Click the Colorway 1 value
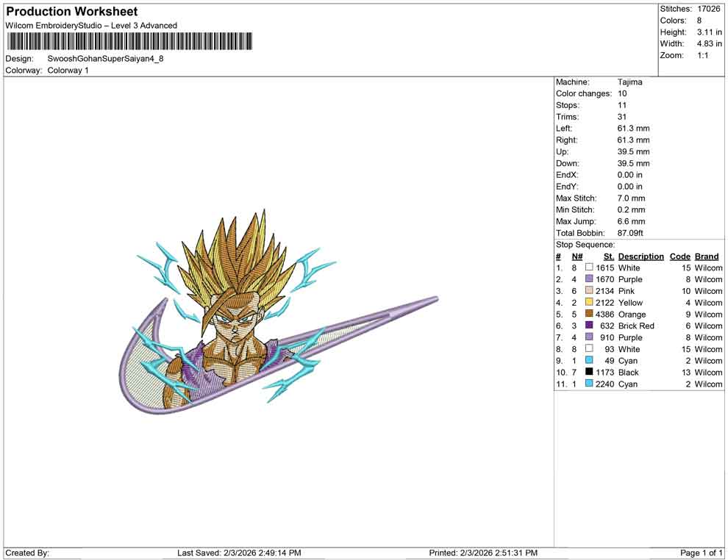This screenshot has width=728, height=560. [68, 71]
